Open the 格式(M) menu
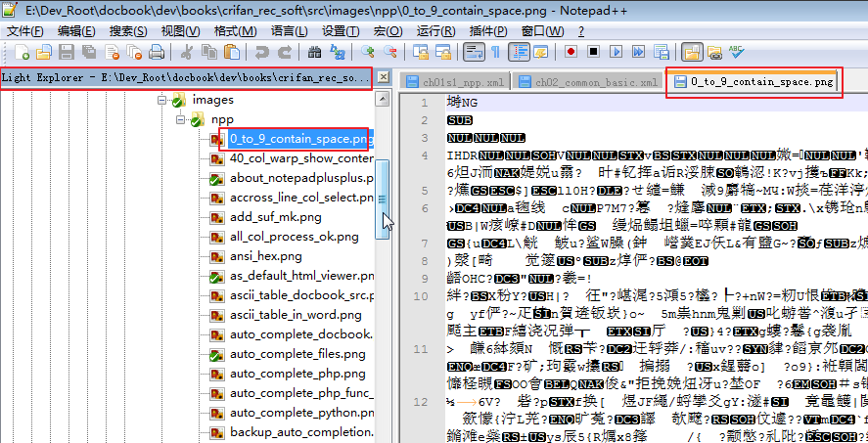The width and height of the screenshot is (868, 443). point(235,31)
